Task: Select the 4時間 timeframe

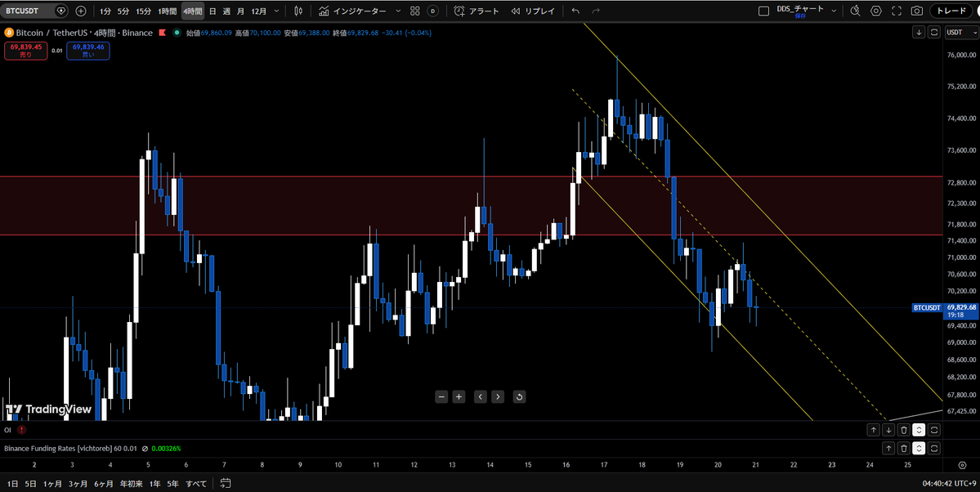Action: (x=193, y=11)
